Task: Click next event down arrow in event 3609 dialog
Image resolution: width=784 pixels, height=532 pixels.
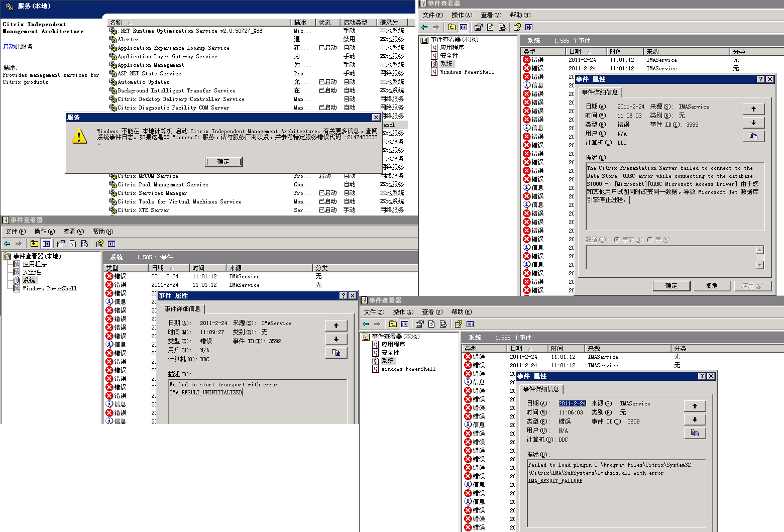Action: click(x=695, y=419)
